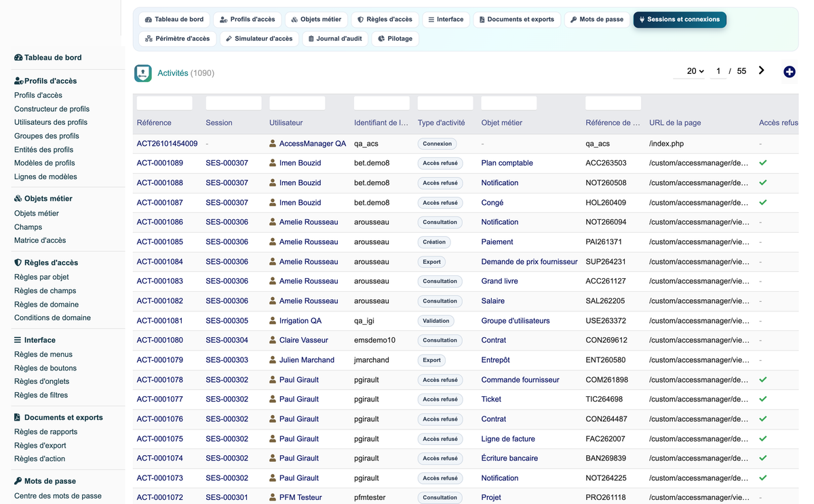
Task: Click the pencil icon on the Simulateur d'accès tab
Action: point(229,39)
